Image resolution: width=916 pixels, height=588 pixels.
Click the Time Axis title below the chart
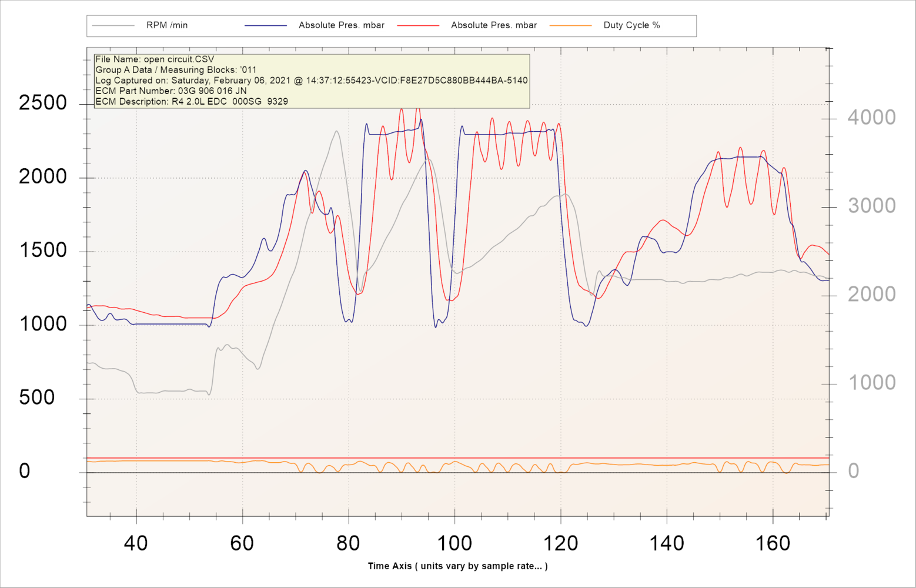tap(457, 566)
